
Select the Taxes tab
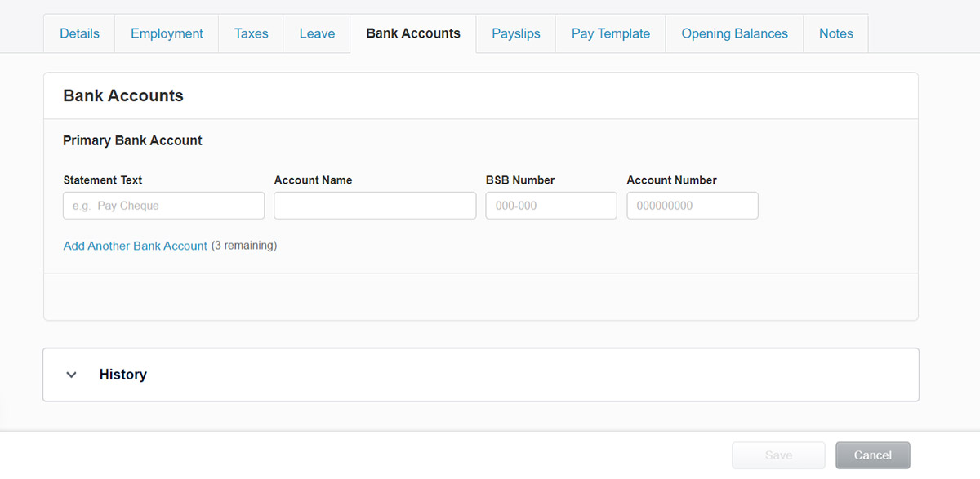pyautogui.click(x=251, y=33)
